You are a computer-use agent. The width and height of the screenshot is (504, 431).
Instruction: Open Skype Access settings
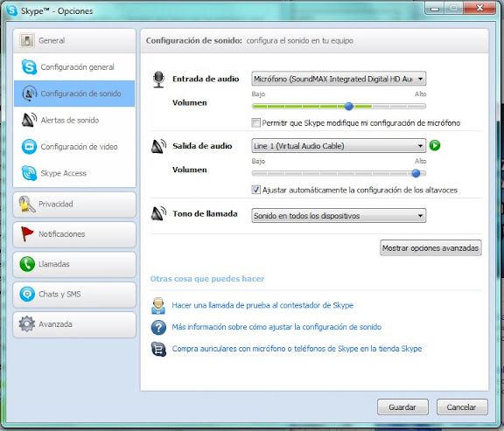pyautogui.click(x=74, y=173)
